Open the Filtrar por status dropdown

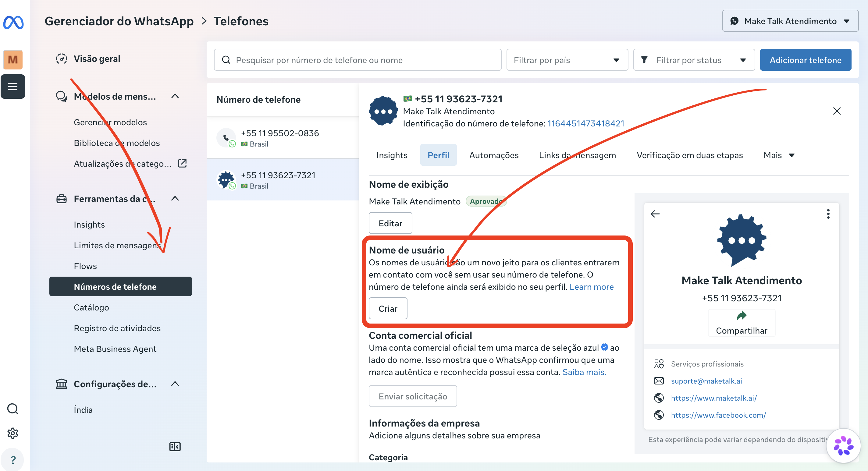(x=694, y=60)
